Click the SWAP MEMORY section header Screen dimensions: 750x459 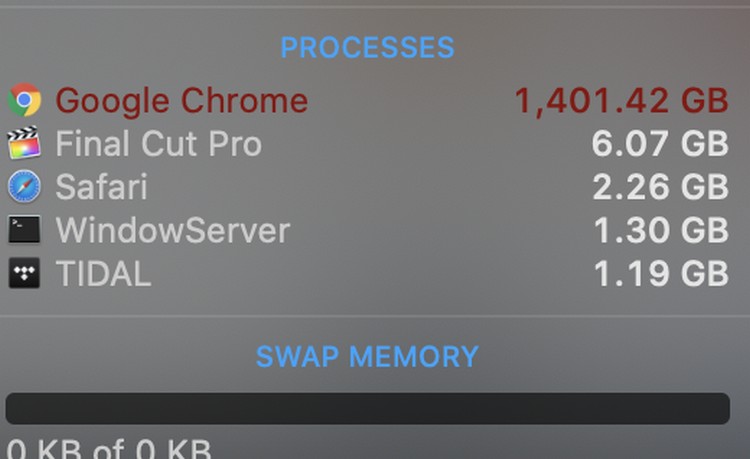[367, 356]
